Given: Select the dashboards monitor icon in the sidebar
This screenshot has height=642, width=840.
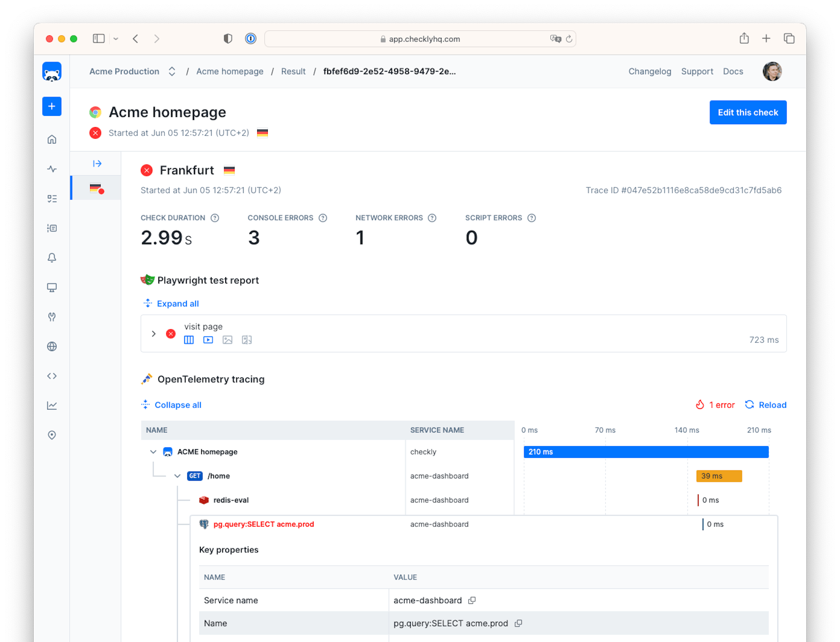Looking at the screenshot, I should 52,287.
